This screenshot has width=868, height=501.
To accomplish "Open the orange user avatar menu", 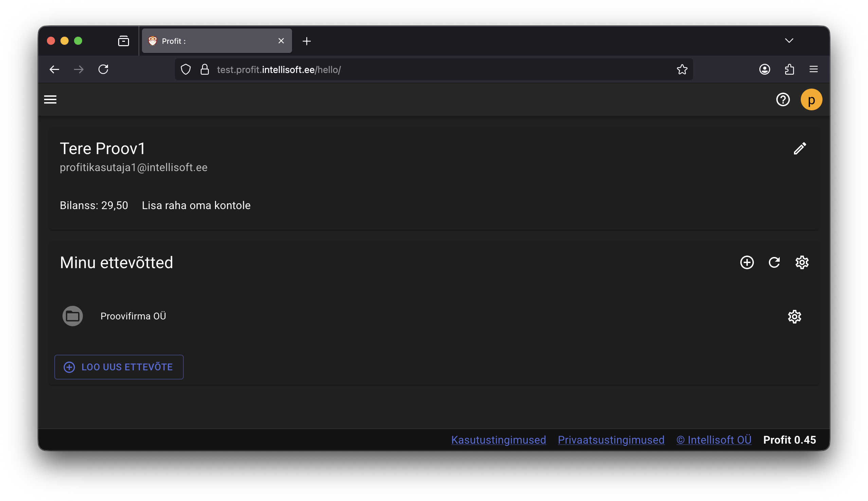I will coord(811,99).
